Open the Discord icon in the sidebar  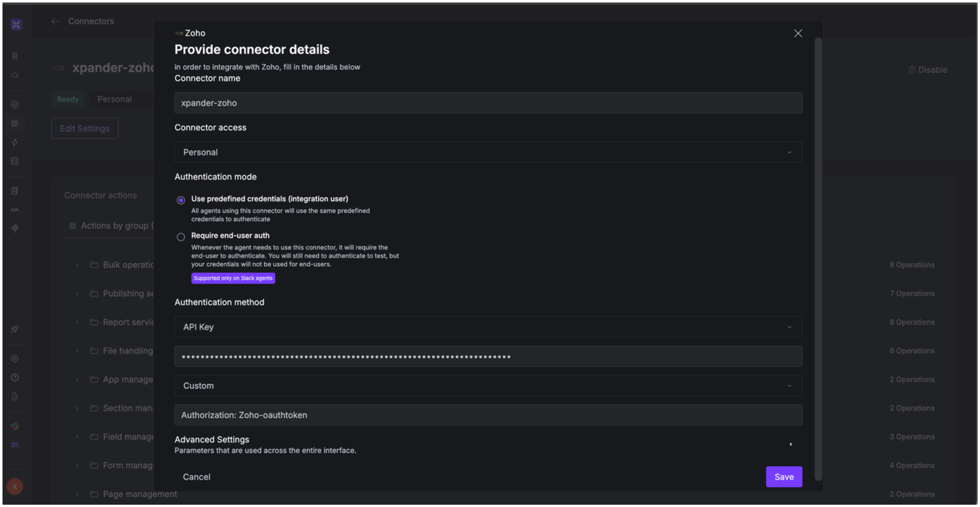[x=15, y=445]
